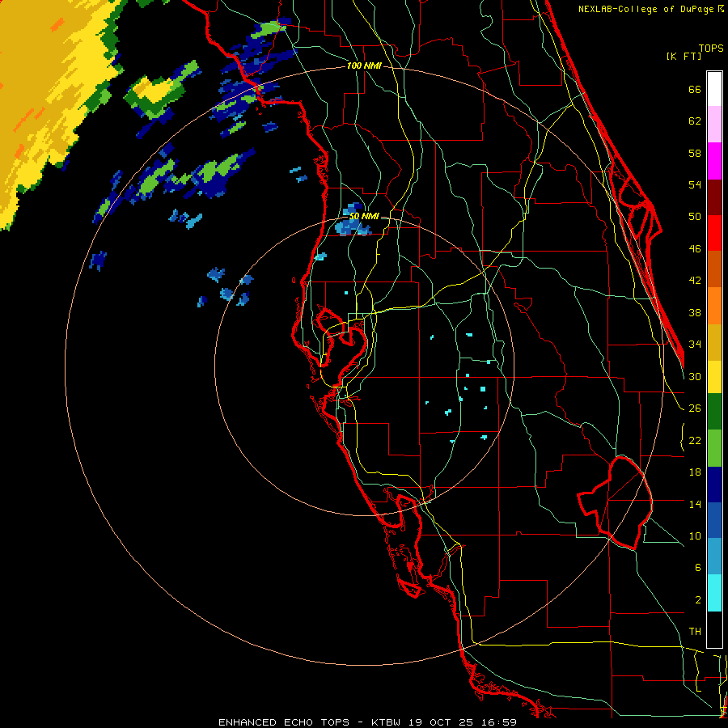Click the navy blue legend swatch

point(714,485)
